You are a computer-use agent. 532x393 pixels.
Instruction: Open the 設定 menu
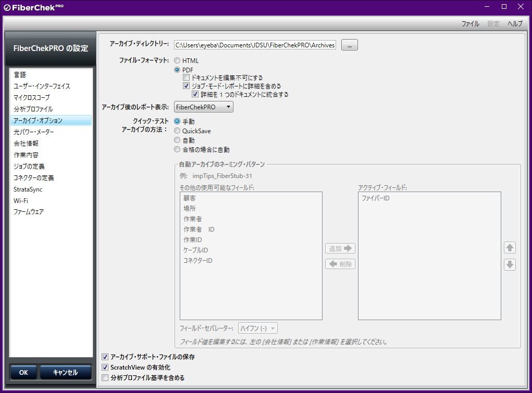pos(493,24)
